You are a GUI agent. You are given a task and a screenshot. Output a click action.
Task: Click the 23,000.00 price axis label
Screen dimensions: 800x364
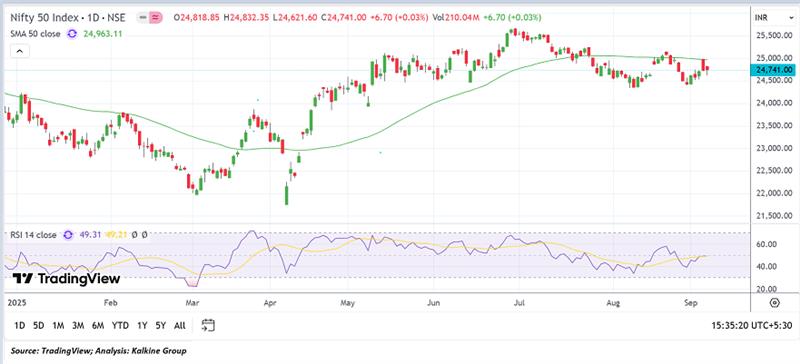click(774, 148)
